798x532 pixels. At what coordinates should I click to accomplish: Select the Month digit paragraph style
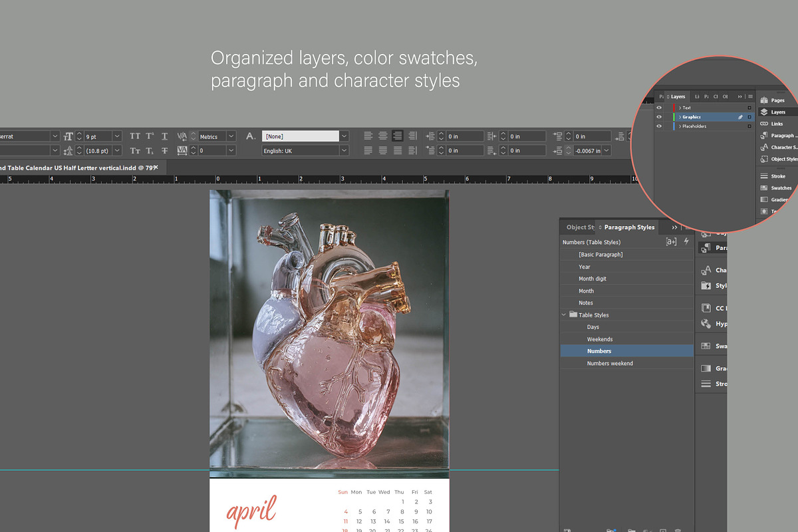click(x=626, y=279)
